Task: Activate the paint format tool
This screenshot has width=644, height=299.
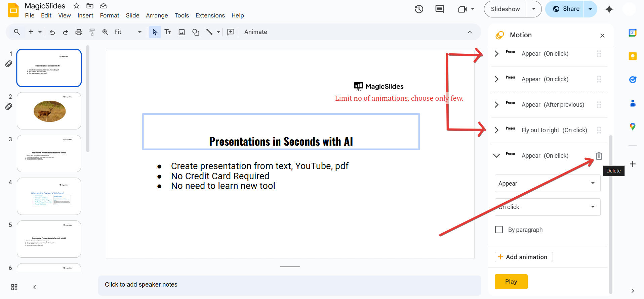Action: 92,32
